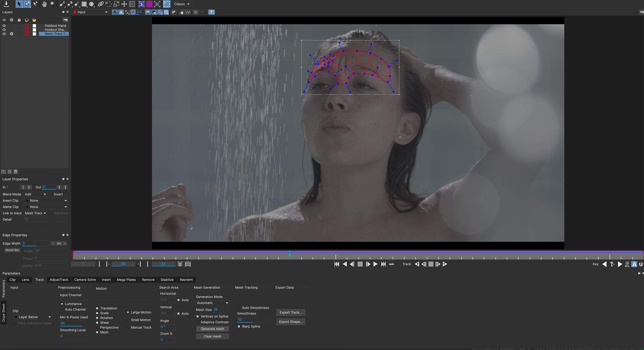Enable Adaptive Contrast checkbox
This screenshot has height=350, width=644.
pyautogui.click(x=198, y=322)
